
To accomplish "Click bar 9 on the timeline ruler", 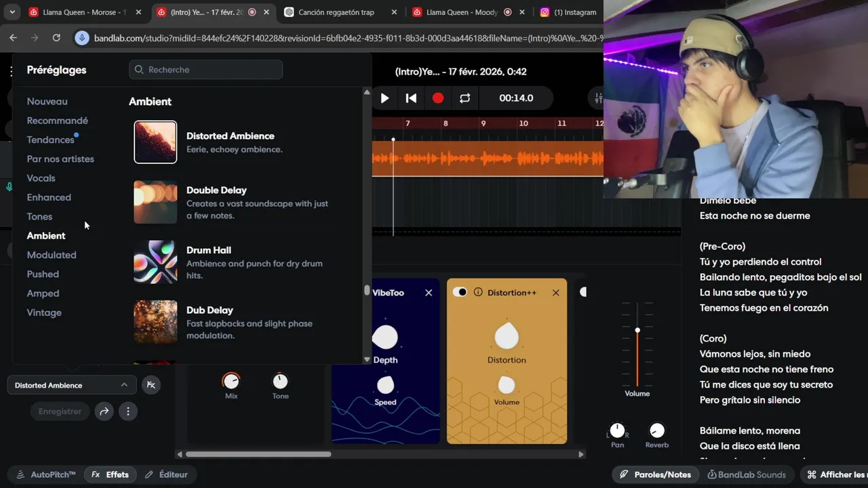I will point(484,123).
